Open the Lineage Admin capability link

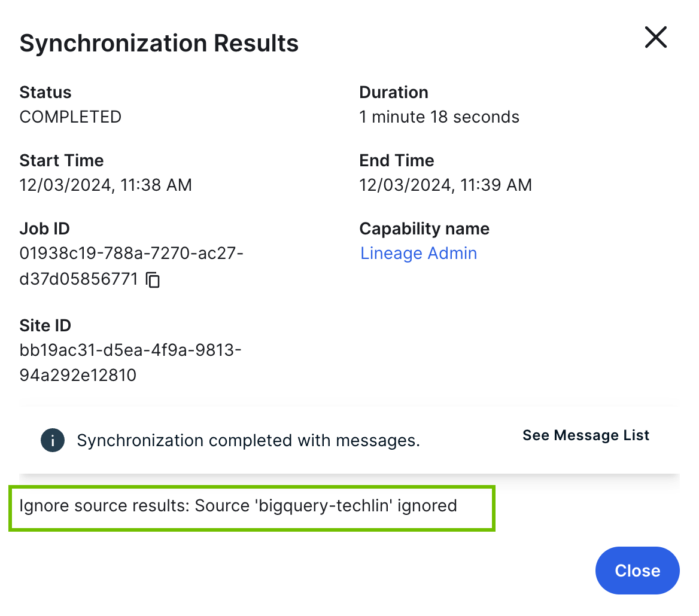click(418, 254)
